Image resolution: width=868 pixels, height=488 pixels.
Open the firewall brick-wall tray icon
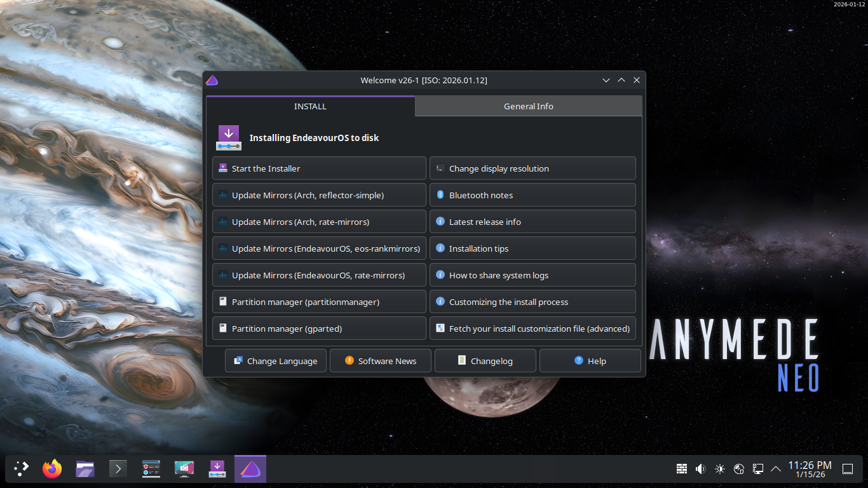tap(682, 469)
